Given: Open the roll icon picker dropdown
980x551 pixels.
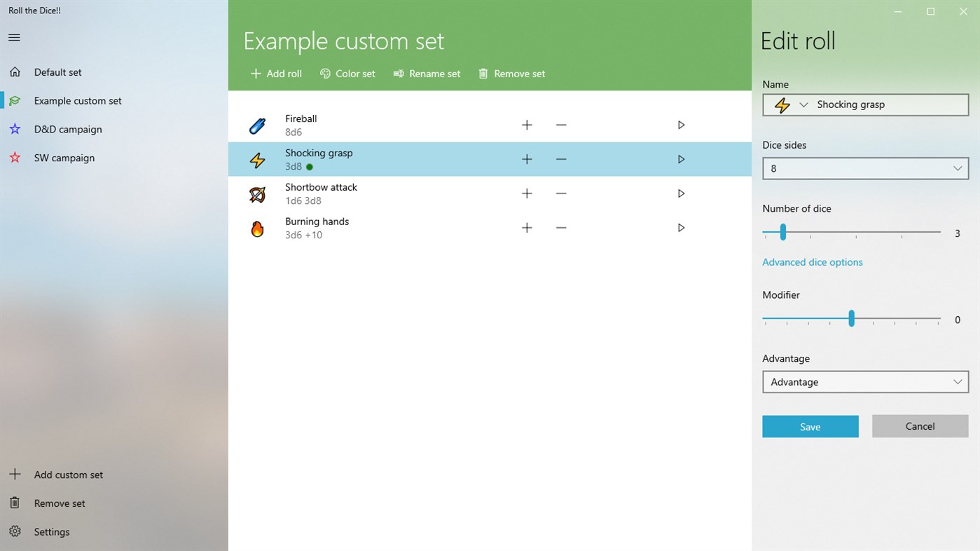Looking at the screenshot, I should (x=790, y=105).
